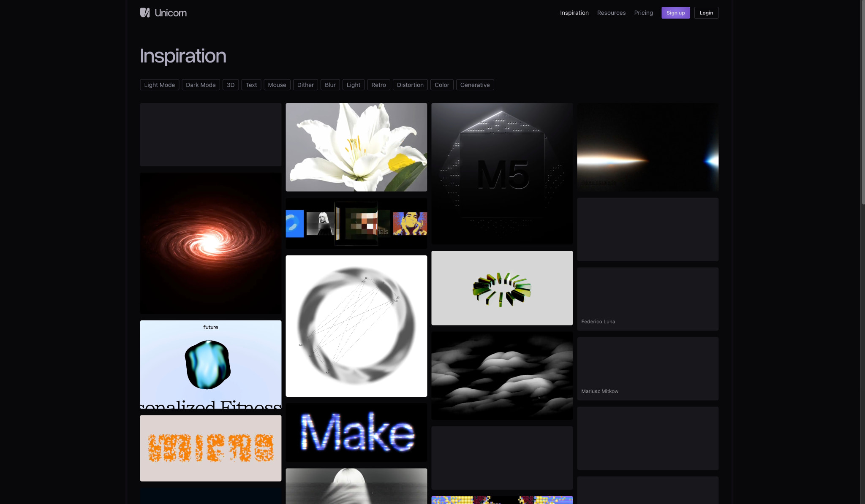The image size is (865, 504).
Task: Select the Mouse filter tag
Action: click(277, 85)
